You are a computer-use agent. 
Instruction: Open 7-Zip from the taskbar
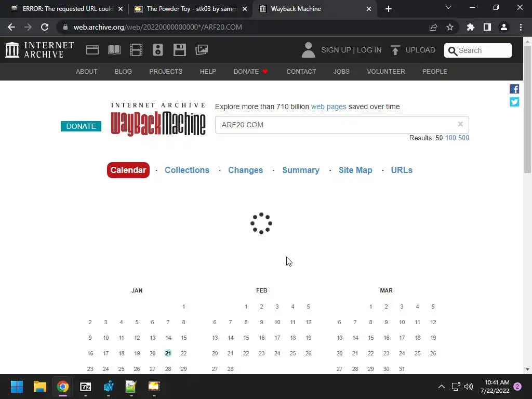coord(86,387)
